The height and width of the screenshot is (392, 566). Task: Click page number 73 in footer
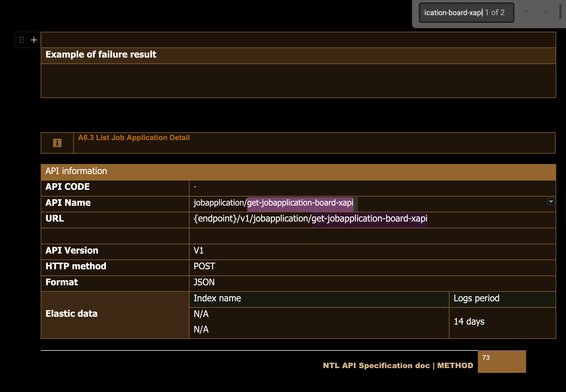(486, 358)
